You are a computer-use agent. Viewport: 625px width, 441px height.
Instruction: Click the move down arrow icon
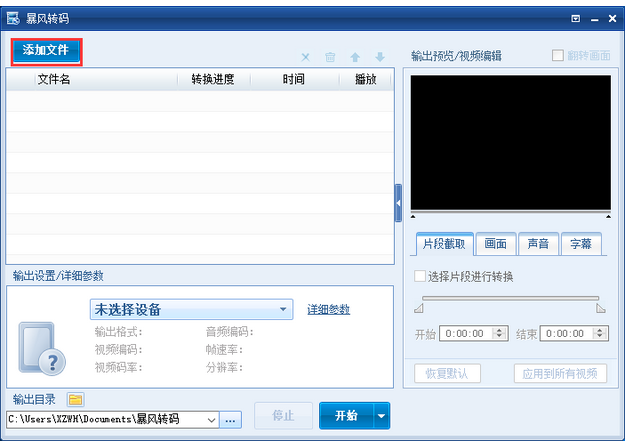380,57
